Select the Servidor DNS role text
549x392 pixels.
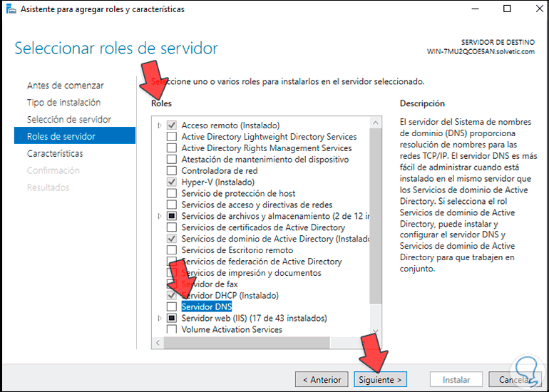click(x=207, y=306)
